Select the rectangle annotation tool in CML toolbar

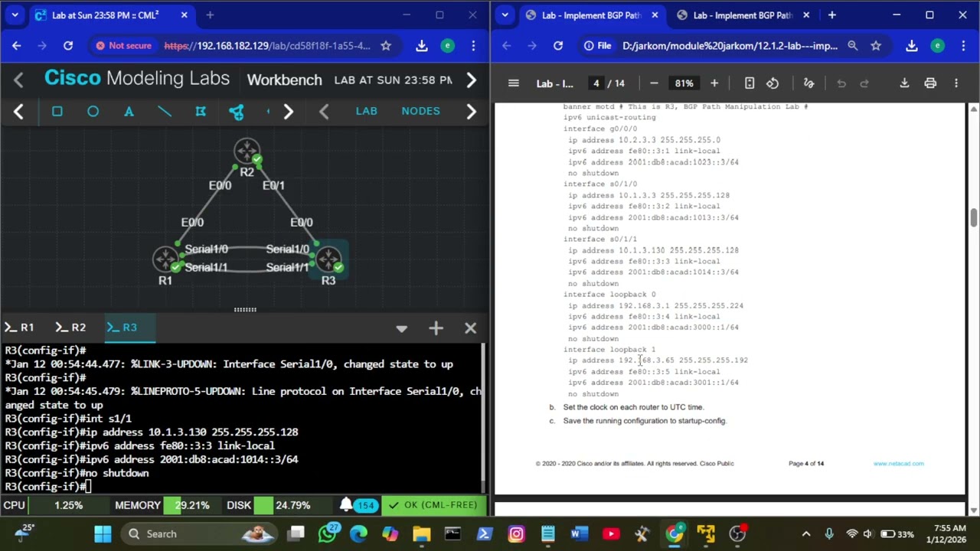(x=57, y=112)
